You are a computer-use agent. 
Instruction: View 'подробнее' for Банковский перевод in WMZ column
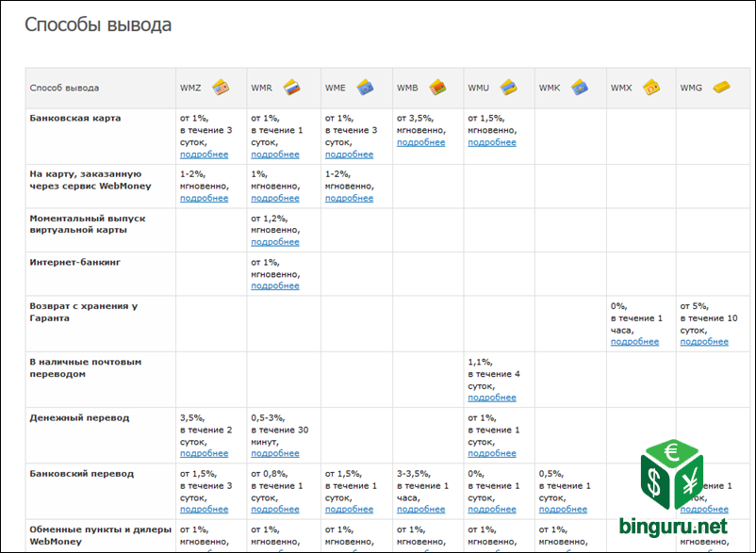(204, 510)
